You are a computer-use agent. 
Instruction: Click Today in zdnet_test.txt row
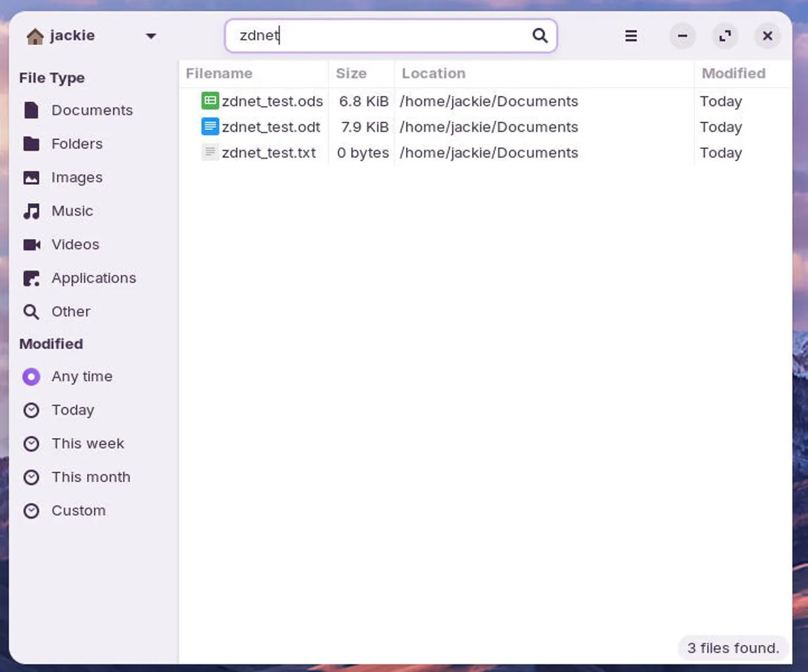721,153
